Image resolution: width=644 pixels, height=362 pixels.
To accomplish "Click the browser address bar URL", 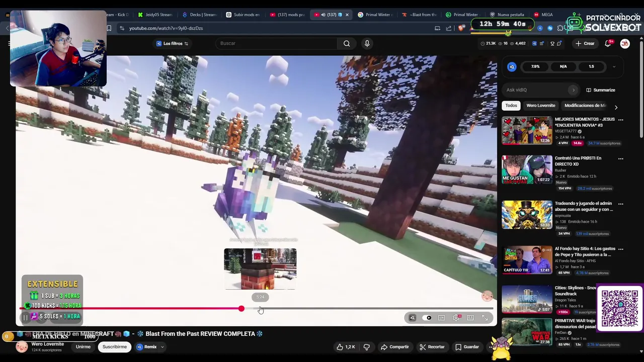I will 166,28.
